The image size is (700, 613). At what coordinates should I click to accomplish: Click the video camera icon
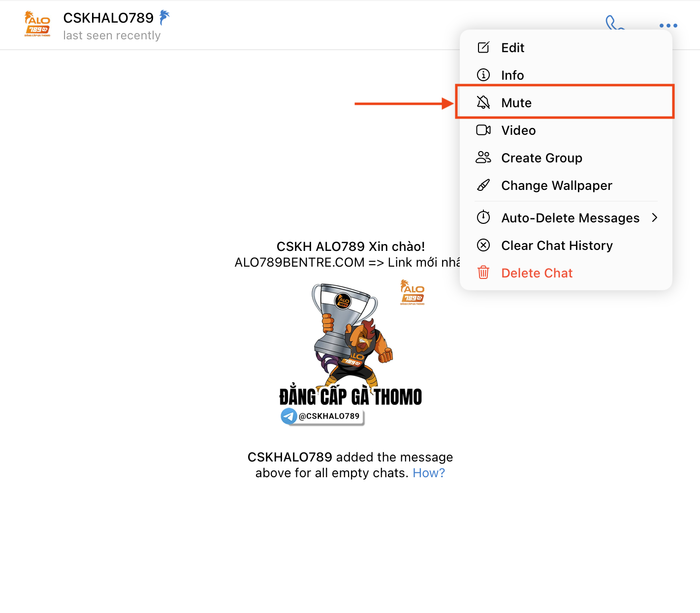[x=483, y=130]
